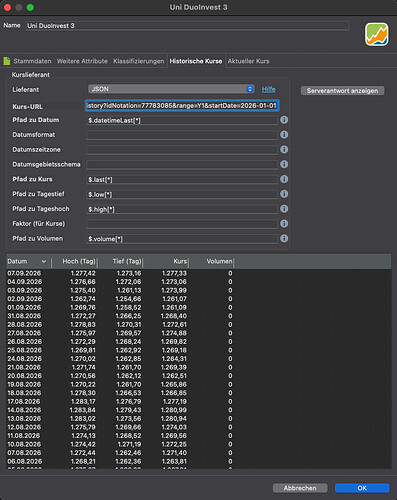397x500 pixels.
Task: Click the Pfad zu Tagestief field
Action: tap(182, 194)
